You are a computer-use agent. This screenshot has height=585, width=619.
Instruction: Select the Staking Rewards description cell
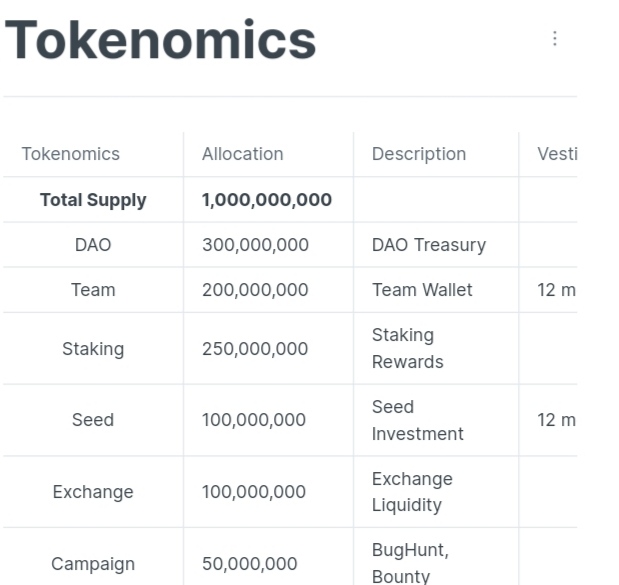point(407,348)
